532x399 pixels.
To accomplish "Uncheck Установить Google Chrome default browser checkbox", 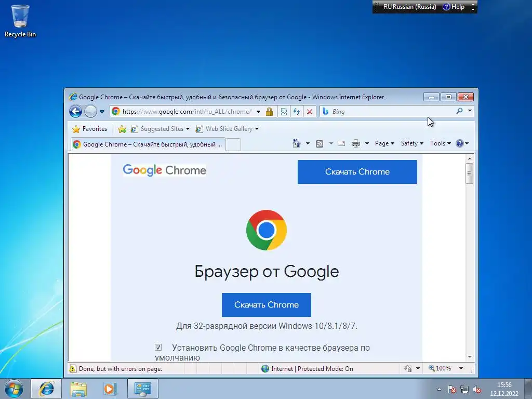I will (158, 348).
